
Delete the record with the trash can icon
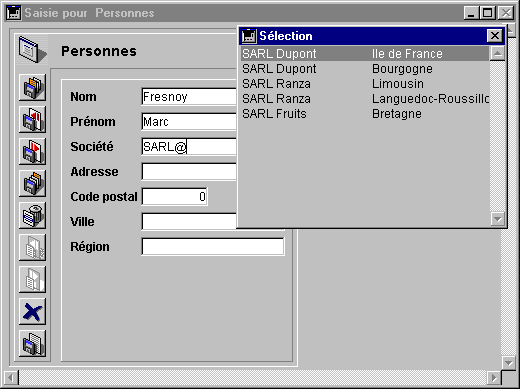click(32, 215)
